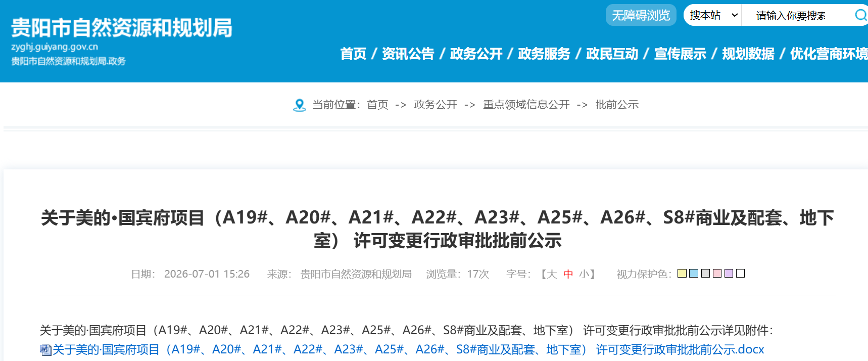
Task: Open the 政民互动 navigation menu item
Action: [612, 54]
